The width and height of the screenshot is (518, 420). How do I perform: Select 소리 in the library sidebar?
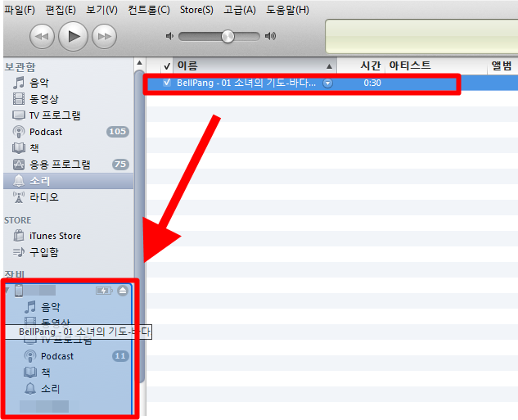pyautogui.click(x=69, y=181)
